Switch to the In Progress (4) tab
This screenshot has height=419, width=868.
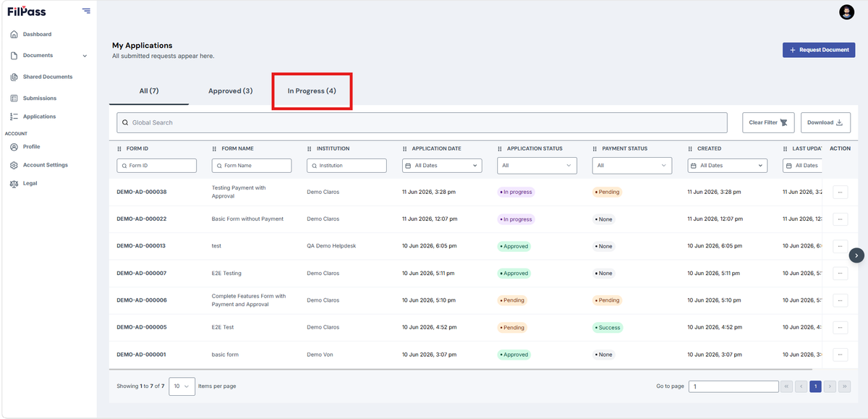[x=312, y=91]
